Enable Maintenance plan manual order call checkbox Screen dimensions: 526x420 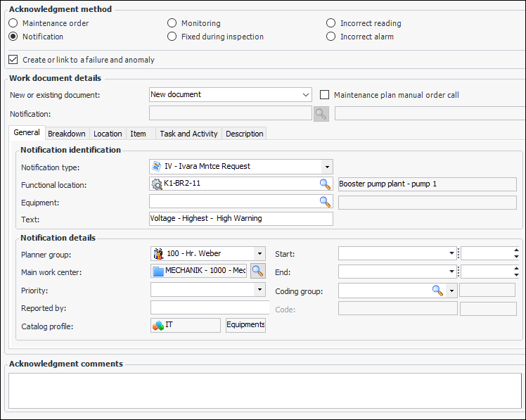pos(325,95)
